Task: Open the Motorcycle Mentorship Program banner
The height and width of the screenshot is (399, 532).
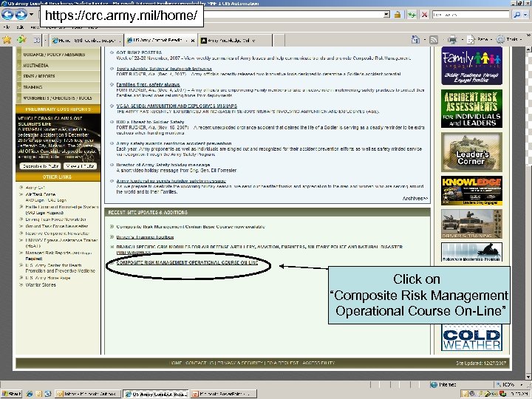Action: [471, 252]
